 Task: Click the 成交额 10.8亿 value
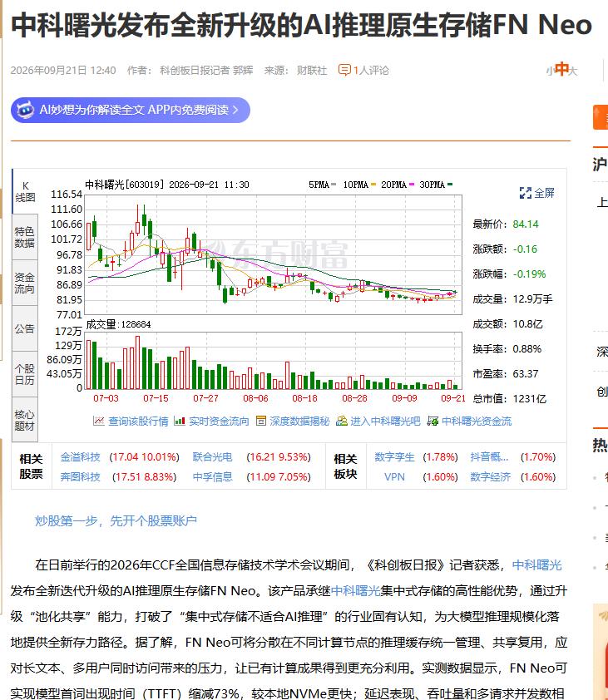click(x=527, y=323)
